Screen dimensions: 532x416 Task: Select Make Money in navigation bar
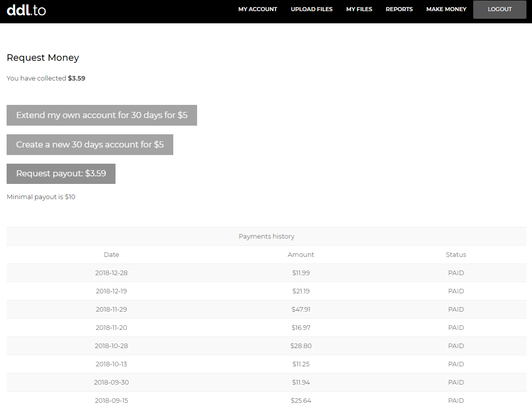pos(446,9)
